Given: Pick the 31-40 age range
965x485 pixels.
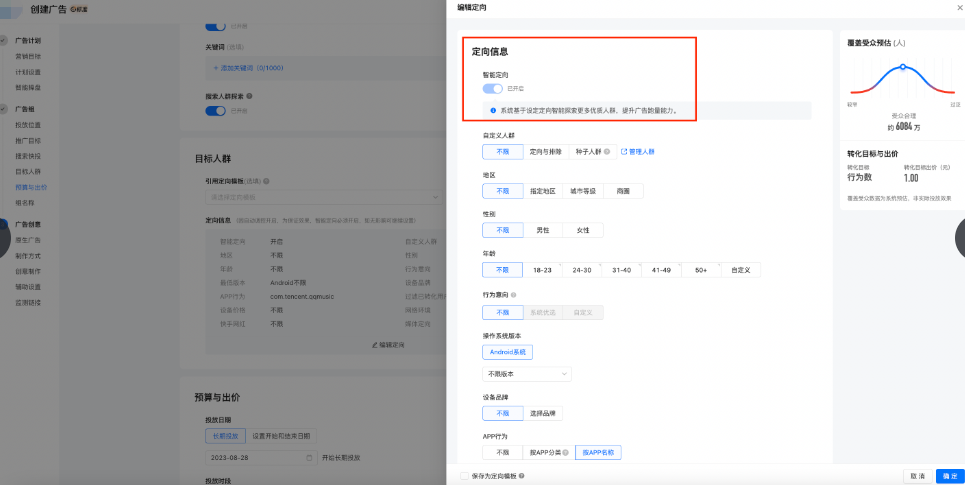Looking at the screenshot, I should [622, 270].
